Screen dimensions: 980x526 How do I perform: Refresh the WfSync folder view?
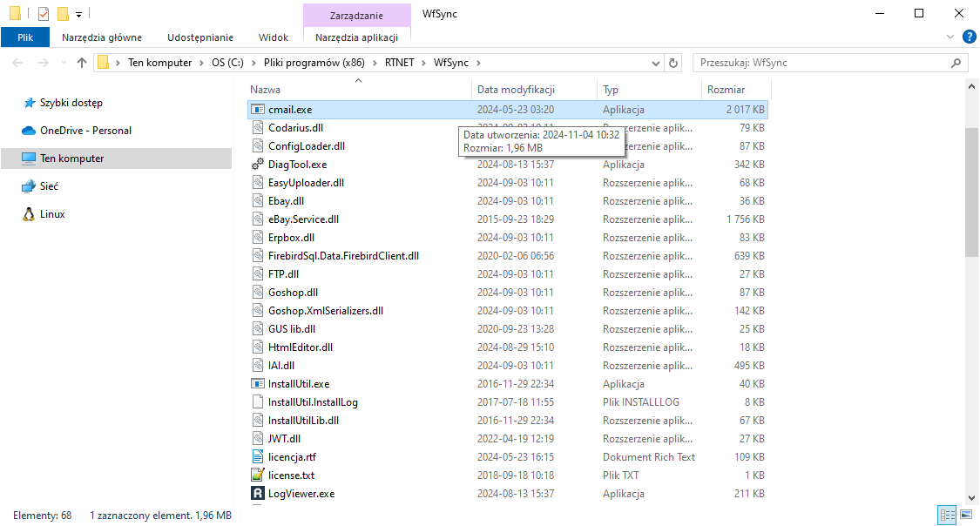click(673, 63)
